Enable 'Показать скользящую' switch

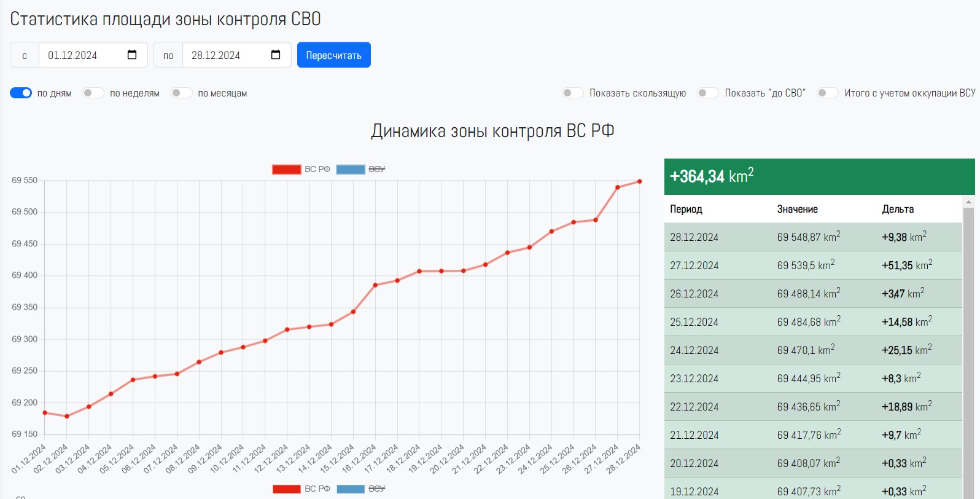pos(573,93)
